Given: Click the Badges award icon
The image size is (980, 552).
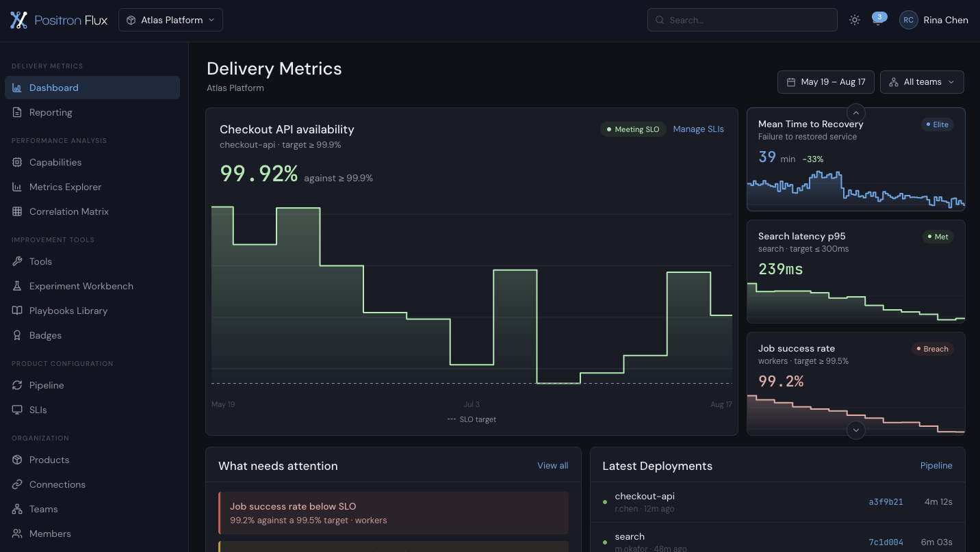Looking at the screenshot, I should click(17, 335).
